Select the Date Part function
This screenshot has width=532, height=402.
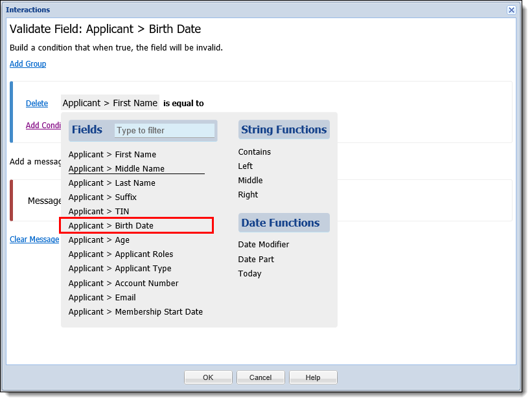pyautogui.click(x=256, y=260)
